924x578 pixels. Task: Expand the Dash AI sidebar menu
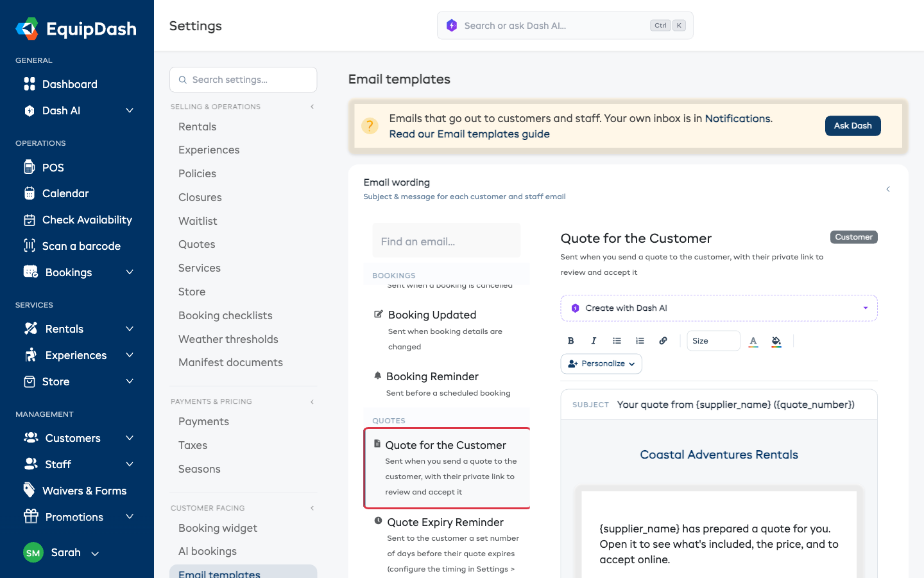point(130,110)
